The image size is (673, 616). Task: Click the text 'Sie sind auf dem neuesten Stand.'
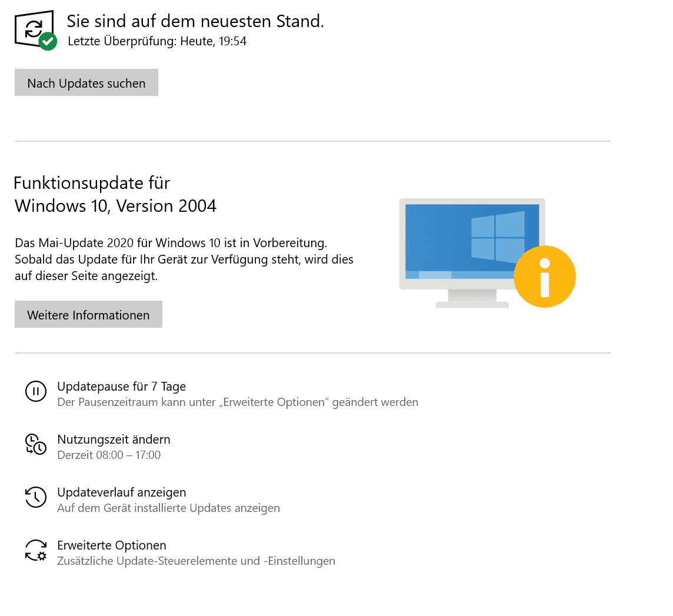[x=195, y=21]
